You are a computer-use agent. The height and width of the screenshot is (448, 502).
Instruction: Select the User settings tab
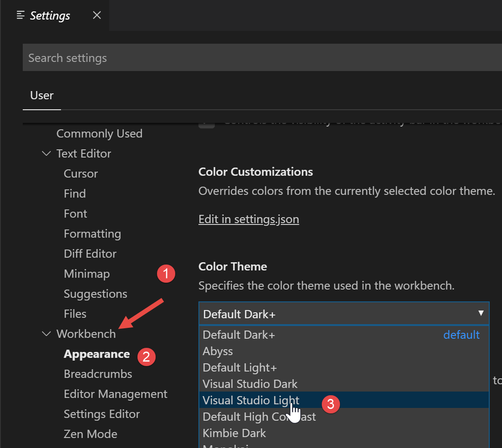pos(42,95)
